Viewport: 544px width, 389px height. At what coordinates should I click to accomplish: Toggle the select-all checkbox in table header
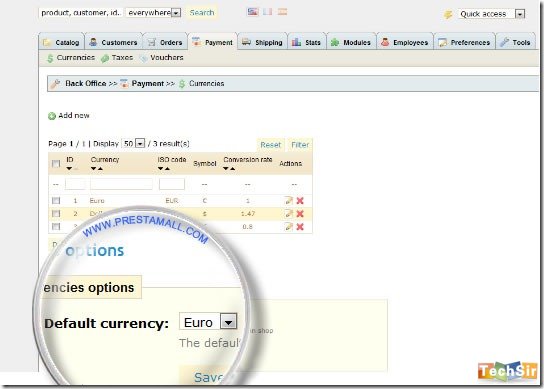point(56,163)
